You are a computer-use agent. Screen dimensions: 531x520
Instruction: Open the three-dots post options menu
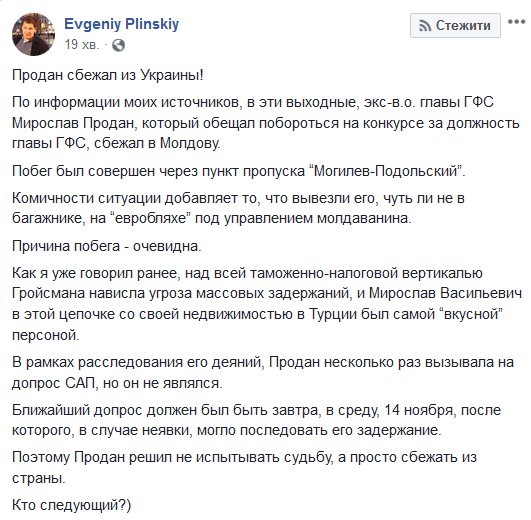[516, 22]
